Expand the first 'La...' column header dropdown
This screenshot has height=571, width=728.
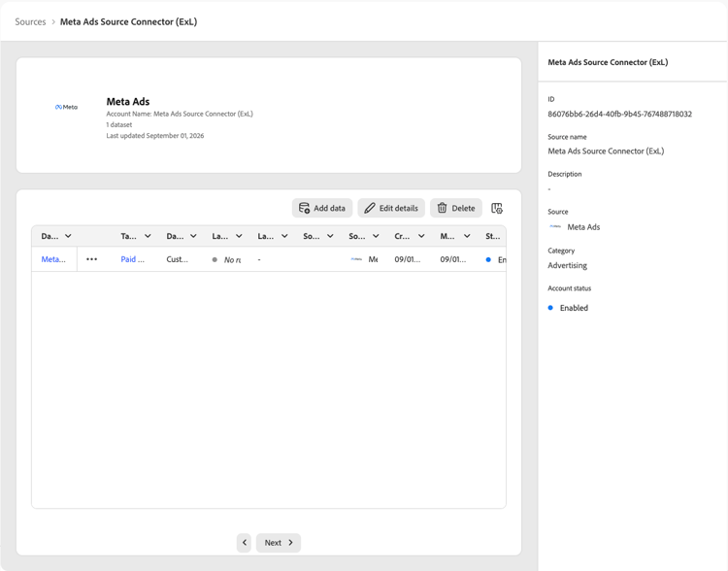click(239, 236)
